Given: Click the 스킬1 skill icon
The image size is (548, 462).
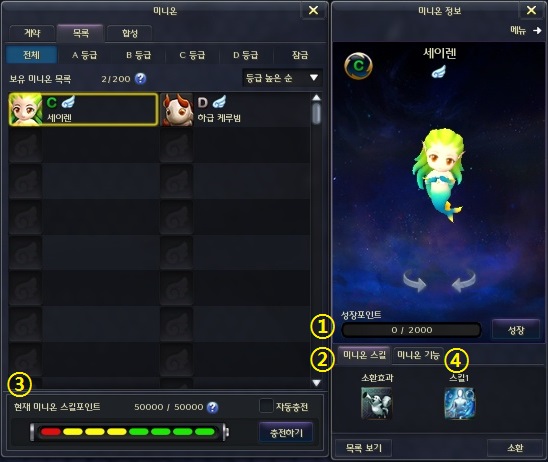Looking at the screenshot, I should (459, 403).
